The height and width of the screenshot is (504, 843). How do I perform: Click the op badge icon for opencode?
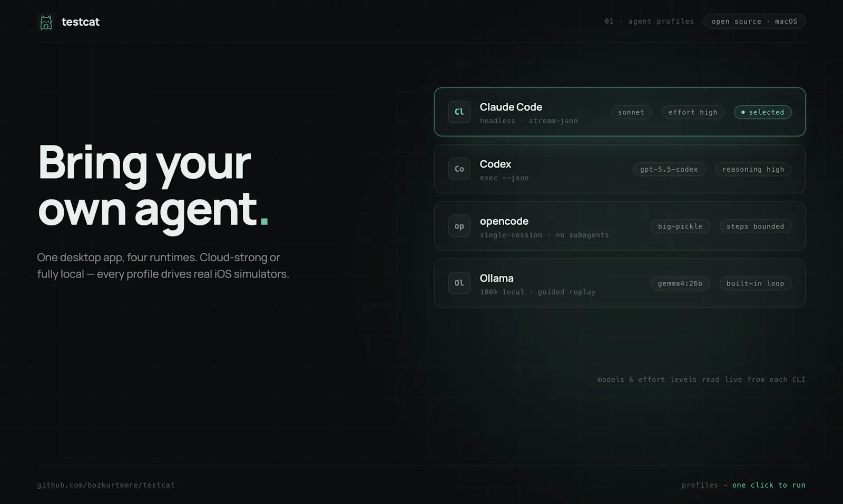tap(459, 226)
